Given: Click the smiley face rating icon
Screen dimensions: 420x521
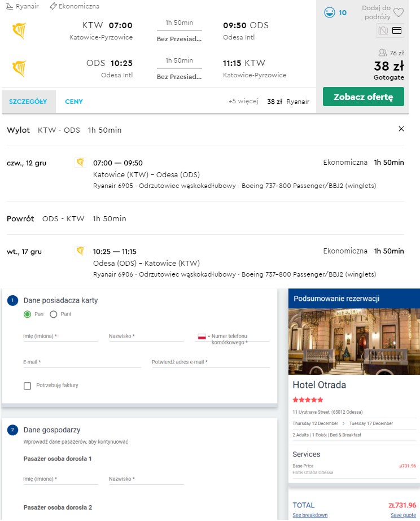Looking at the screenshot, I should 329,12.
